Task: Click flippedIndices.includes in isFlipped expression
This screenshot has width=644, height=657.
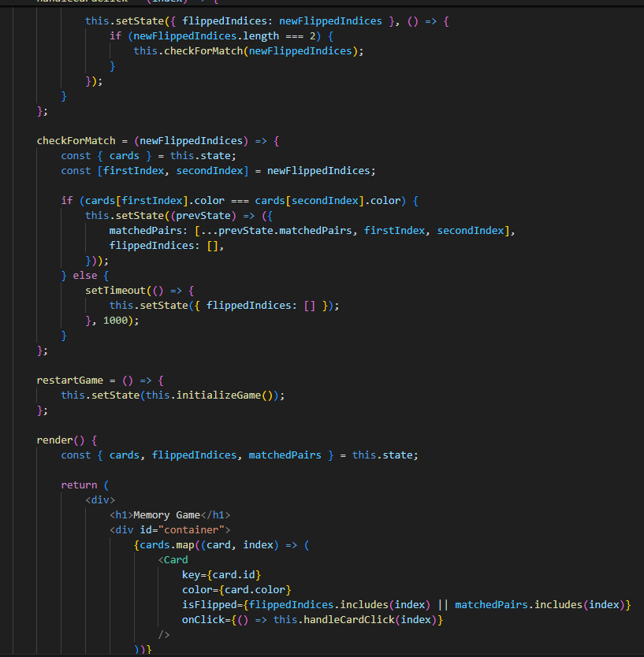Action: click(318, 605)
